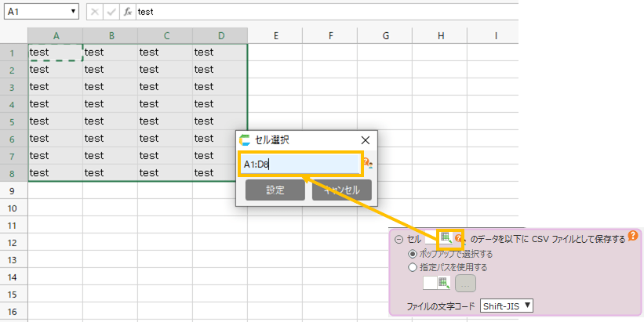The image size is (644, 322).
Task: Click the orange help icon in panel corner
Action: coord(632,236)
